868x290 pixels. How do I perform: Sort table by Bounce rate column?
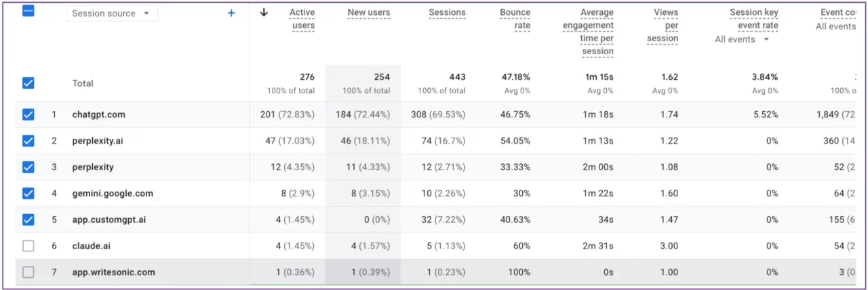[x=515, y=19]
